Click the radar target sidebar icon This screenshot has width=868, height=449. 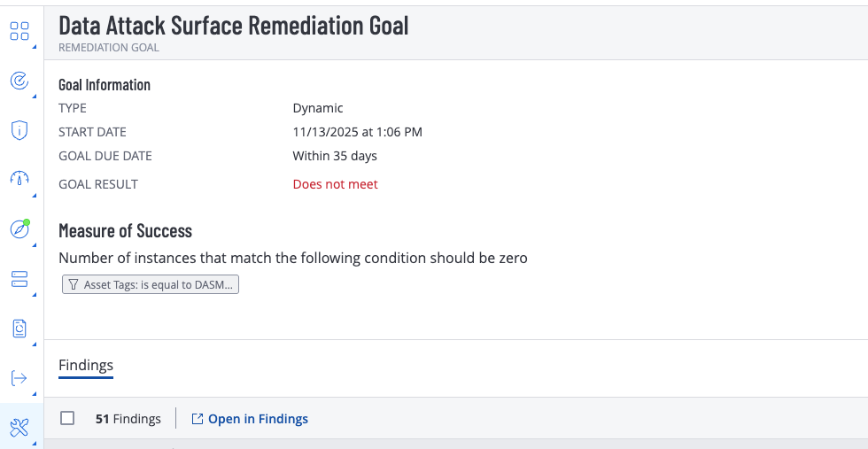click(19, 81)
